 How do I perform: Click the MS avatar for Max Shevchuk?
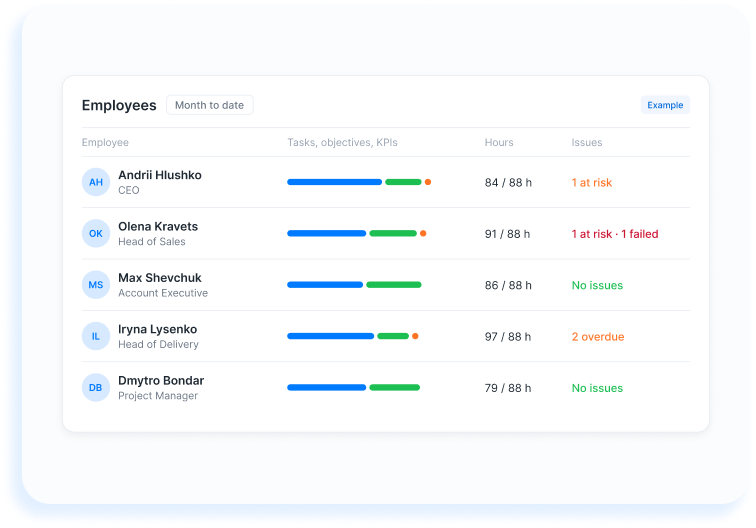tap(96, 285)
